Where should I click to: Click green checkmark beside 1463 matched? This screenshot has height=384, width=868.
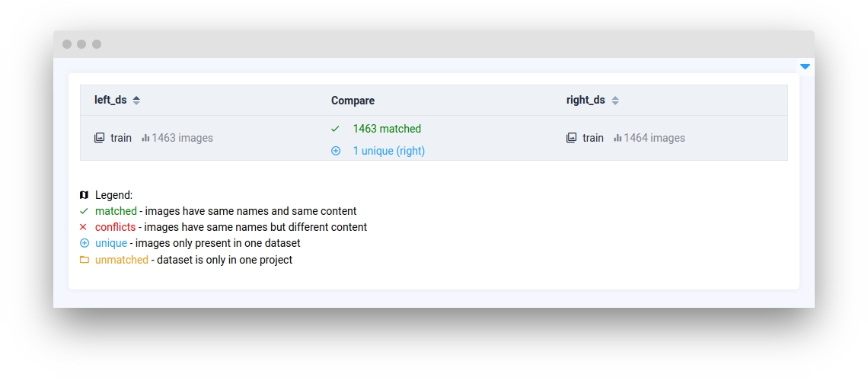coord(335,129)
